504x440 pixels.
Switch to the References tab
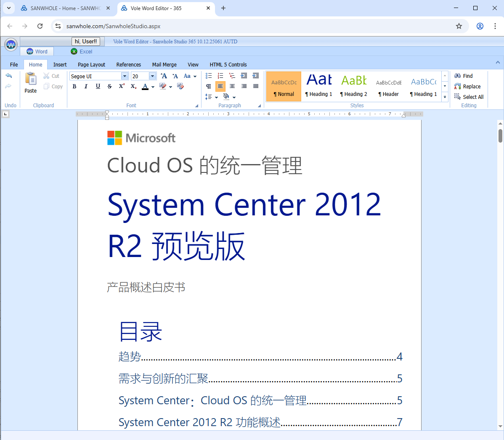click(x=129, y=65)
